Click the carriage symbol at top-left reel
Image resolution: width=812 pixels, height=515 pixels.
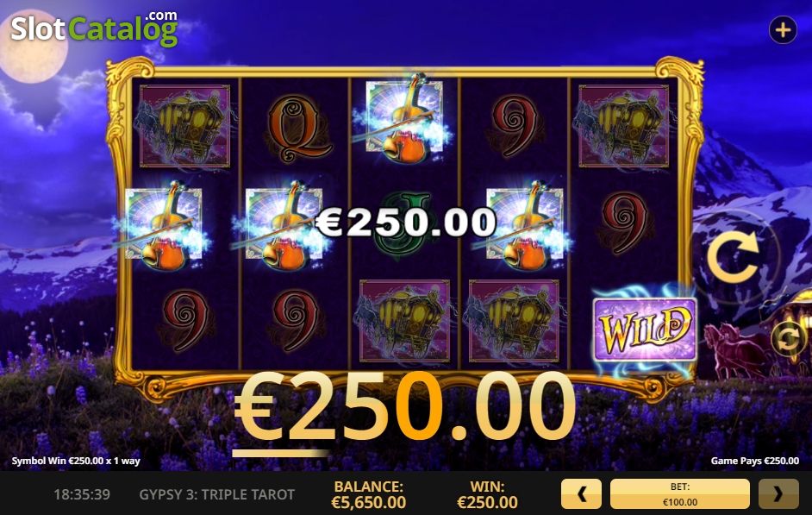184,126
